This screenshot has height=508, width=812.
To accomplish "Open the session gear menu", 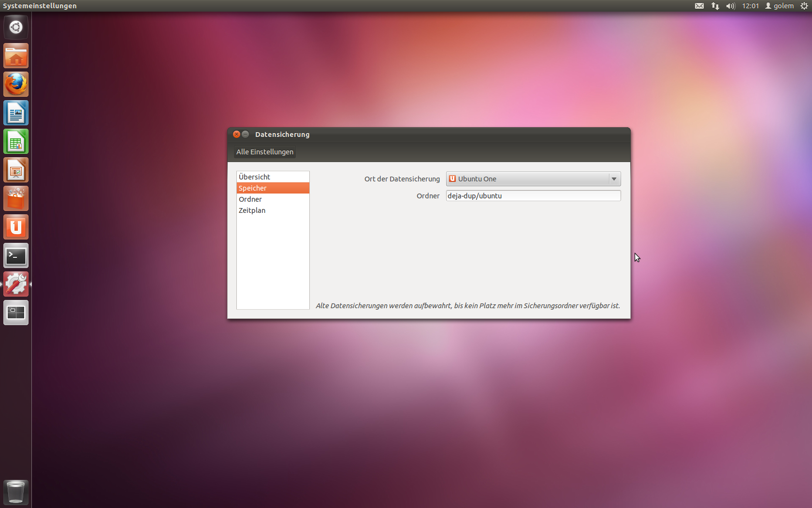I will click(x=804, y=6).
